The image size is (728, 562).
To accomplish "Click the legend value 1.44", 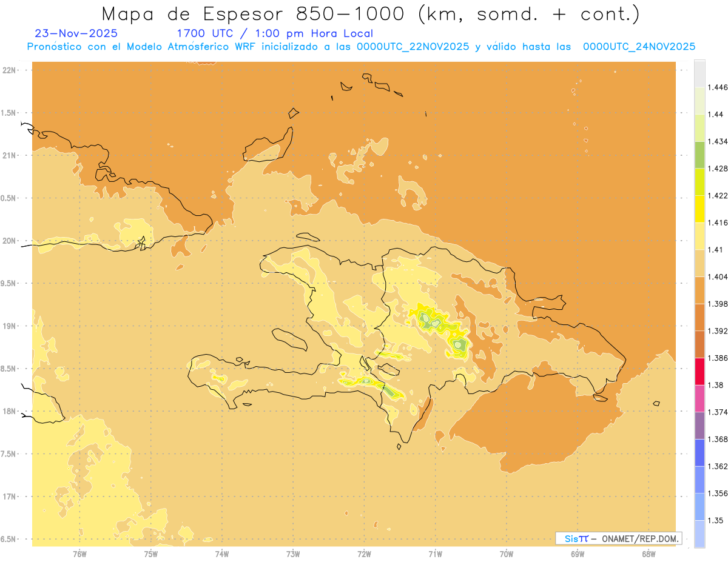I will (715, 114).
